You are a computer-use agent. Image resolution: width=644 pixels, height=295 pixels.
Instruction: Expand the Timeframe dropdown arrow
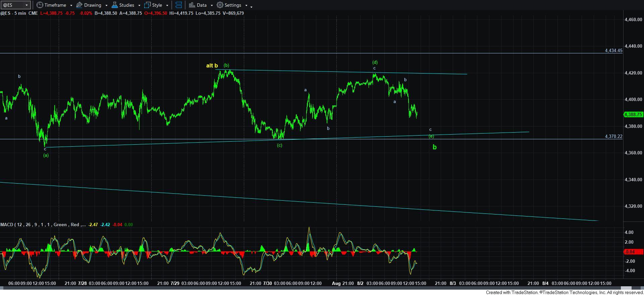[71, 5]
